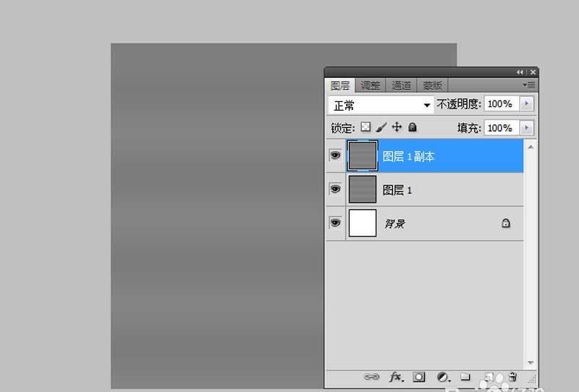Switch to the 蒙版 tab
579x392 pixels.
433,85
